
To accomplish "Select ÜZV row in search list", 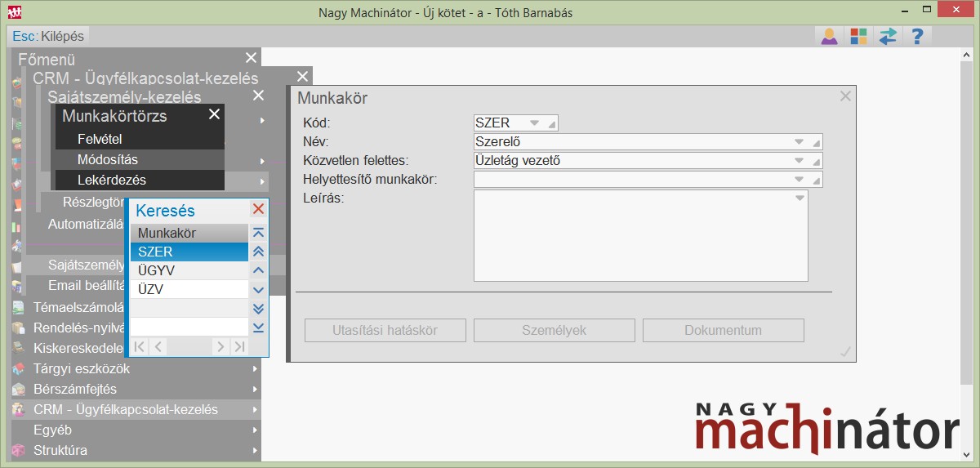I will [189, 289].
